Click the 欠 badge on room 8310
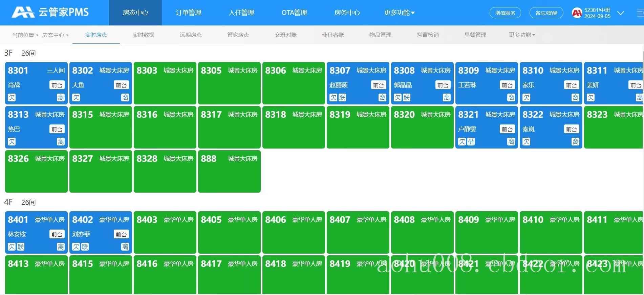This screenshot has width=644, height=295. (x=527, y=98)
